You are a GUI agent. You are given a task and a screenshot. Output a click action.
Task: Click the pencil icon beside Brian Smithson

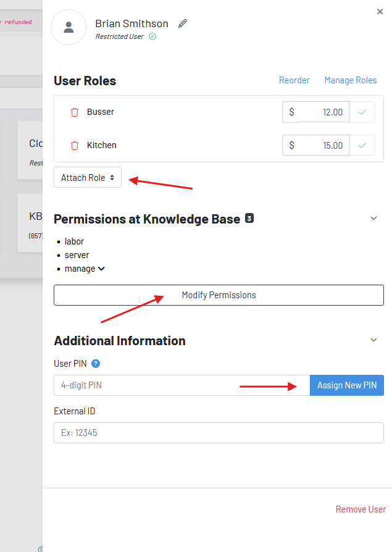coord(183,23)
